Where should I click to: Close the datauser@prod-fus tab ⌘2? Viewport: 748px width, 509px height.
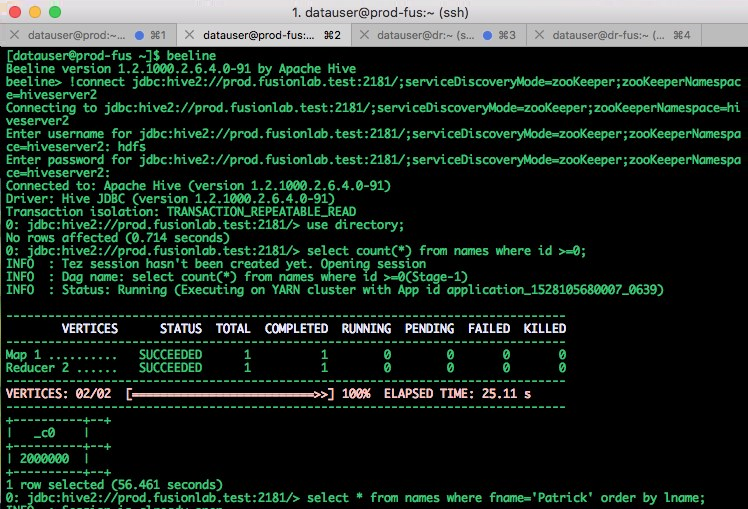tap(189, 35)
